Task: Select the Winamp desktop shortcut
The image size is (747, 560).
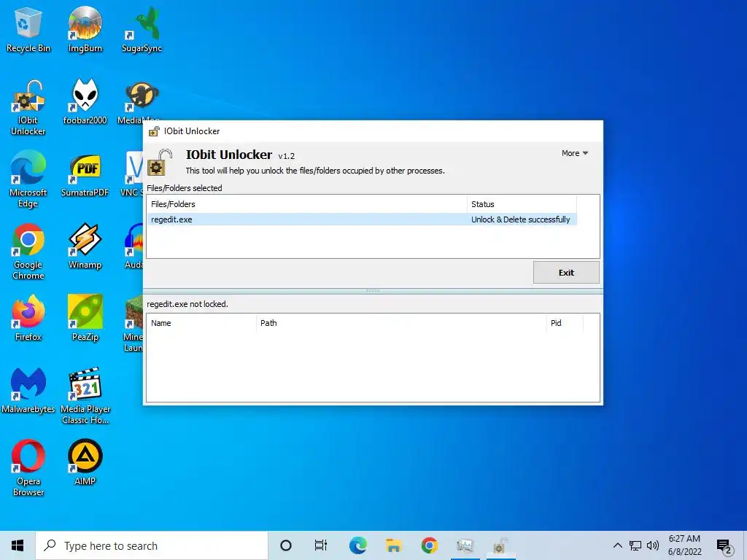Action: 85,246
